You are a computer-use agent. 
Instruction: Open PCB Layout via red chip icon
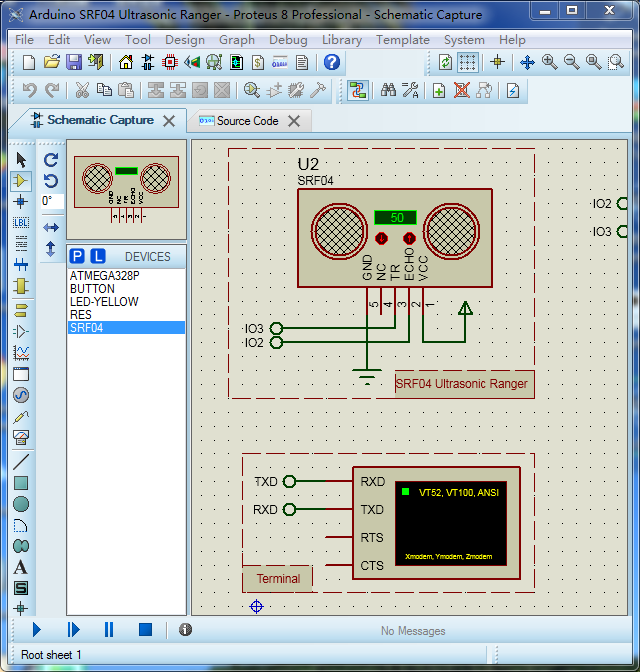(170, 63)
